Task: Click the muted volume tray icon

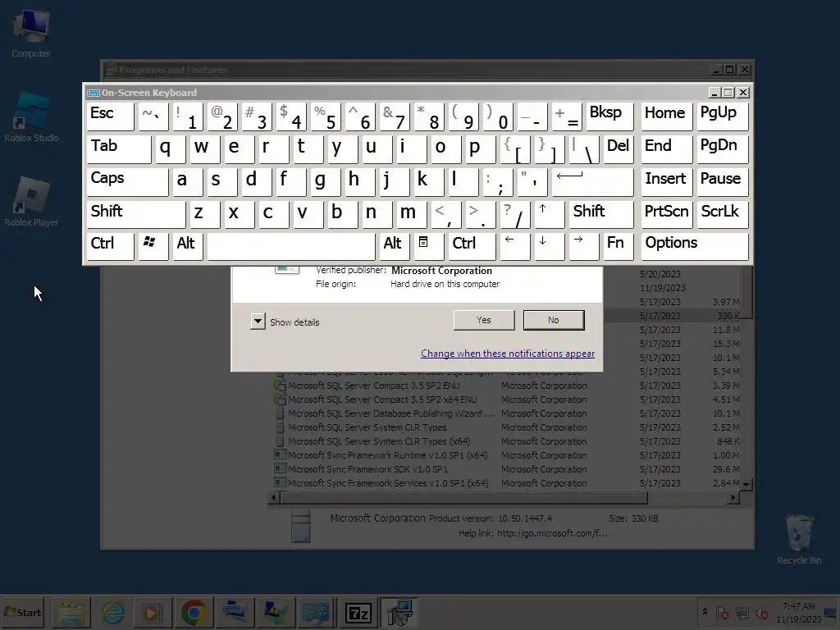Action: pos(761,612)
